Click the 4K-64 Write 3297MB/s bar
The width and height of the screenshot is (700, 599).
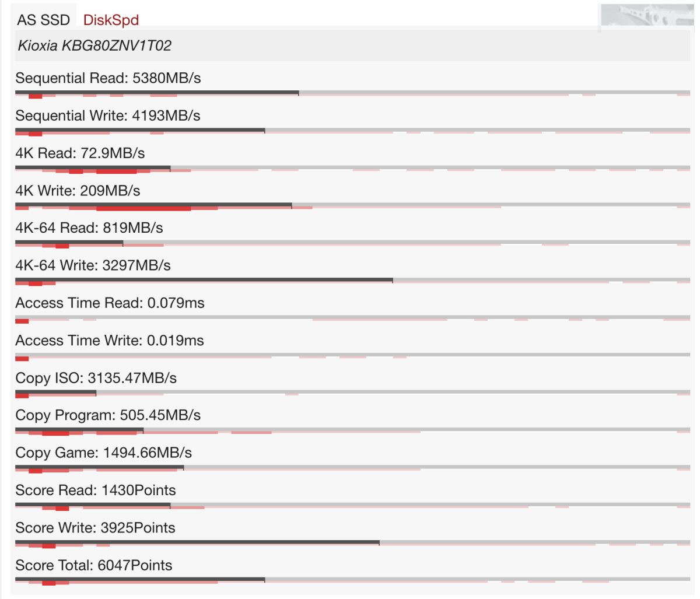click(204, 279)
